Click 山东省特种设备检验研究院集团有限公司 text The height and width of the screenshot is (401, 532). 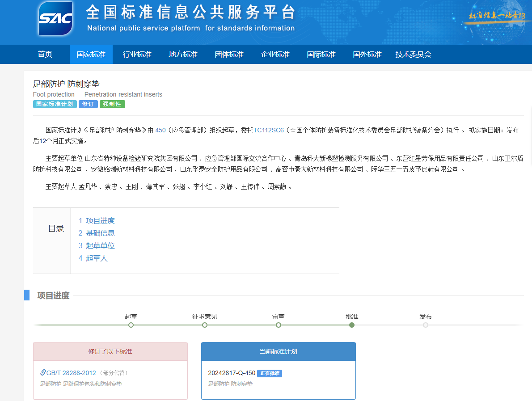click(141, 158)
